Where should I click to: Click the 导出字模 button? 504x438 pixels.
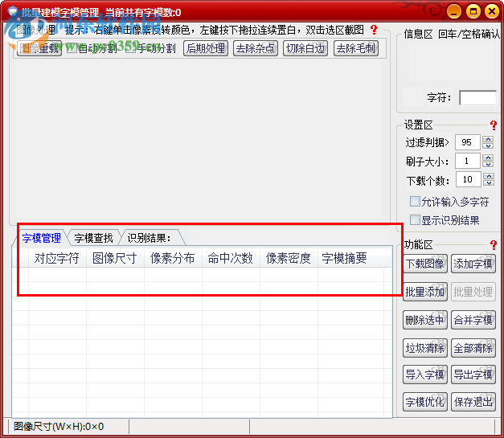pos(473,375)
